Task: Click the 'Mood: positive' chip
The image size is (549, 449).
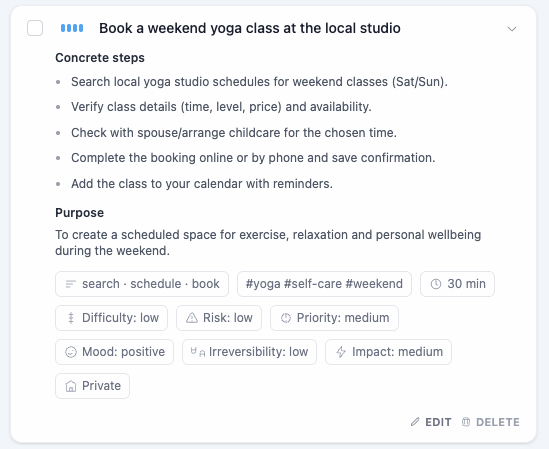Action: tap(114, 352)
